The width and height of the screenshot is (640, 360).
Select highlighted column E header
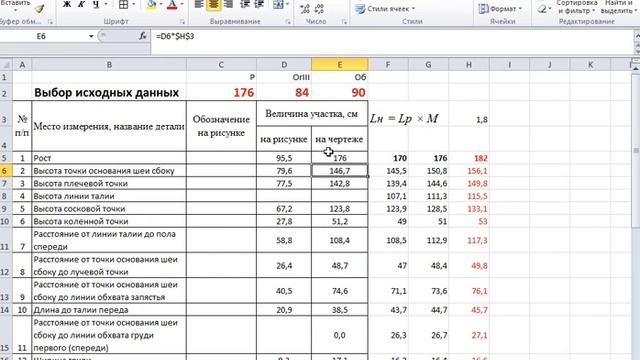click(x=340, y=64)
